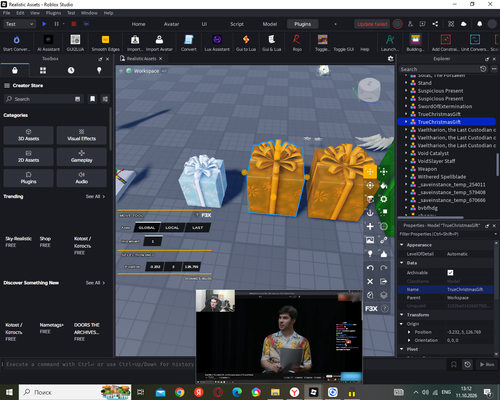Open the Toolbox recent clock tab
Viewport: 500px width, 400px height.
(71, 70)
